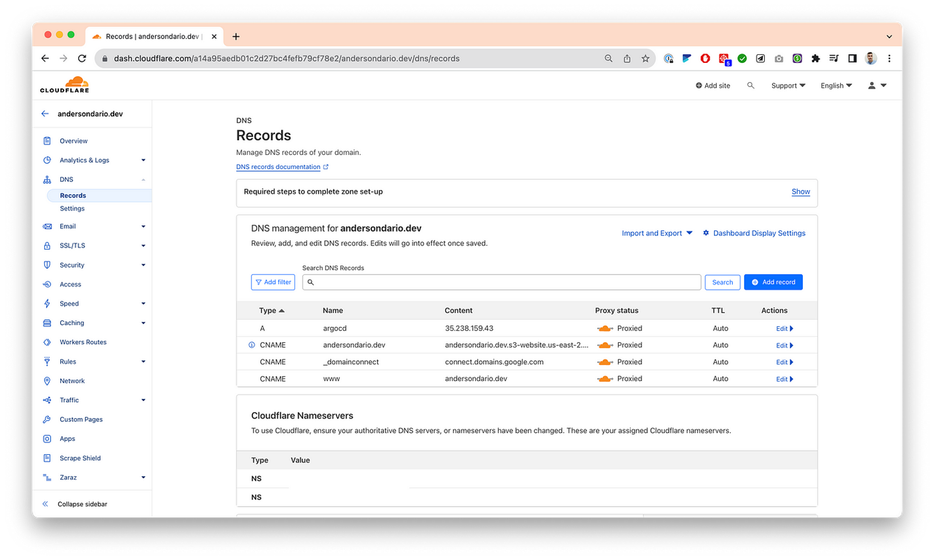Click the Workers Routes icon
Image resolution: width=934 pixels, height=560 pixels.
click(x=47, y=342)
